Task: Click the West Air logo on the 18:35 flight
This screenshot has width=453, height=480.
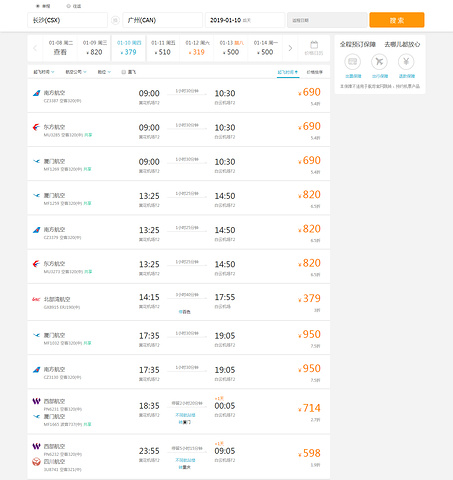Action: click(x=36, y=401)
